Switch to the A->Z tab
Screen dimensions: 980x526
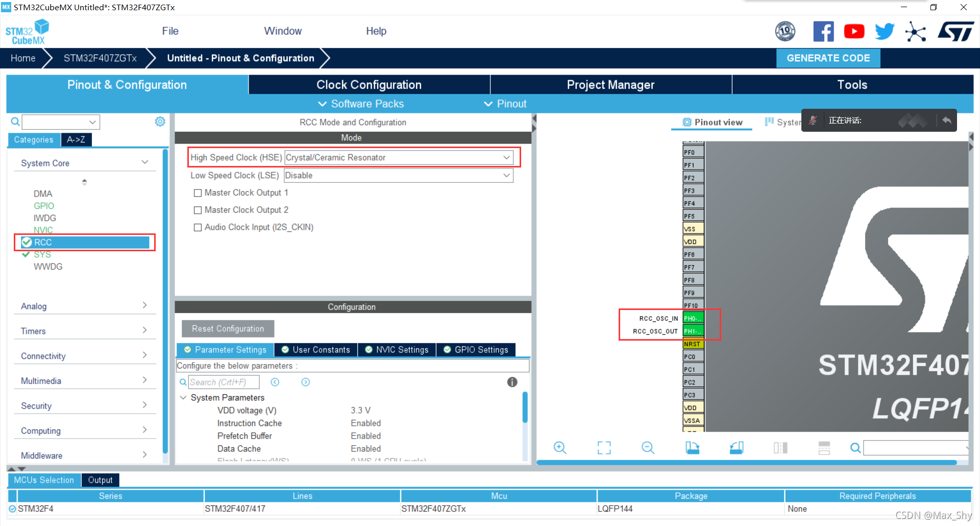click(76, 139)
